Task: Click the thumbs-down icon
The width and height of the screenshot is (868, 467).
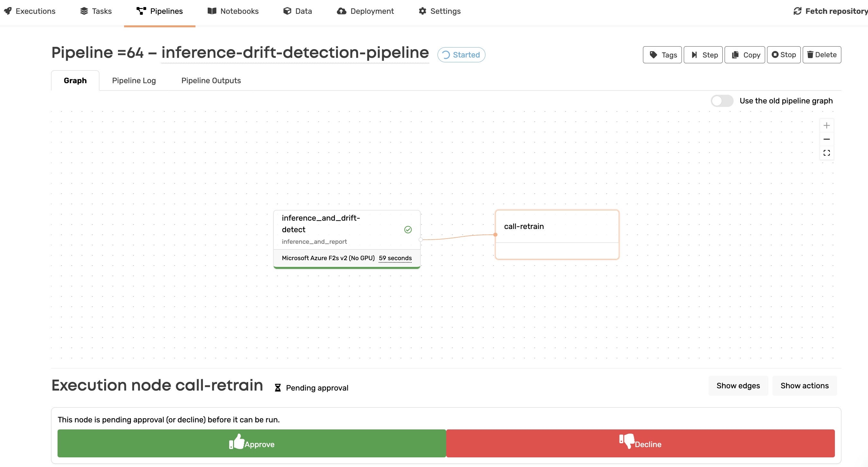Action: [626, 441]
